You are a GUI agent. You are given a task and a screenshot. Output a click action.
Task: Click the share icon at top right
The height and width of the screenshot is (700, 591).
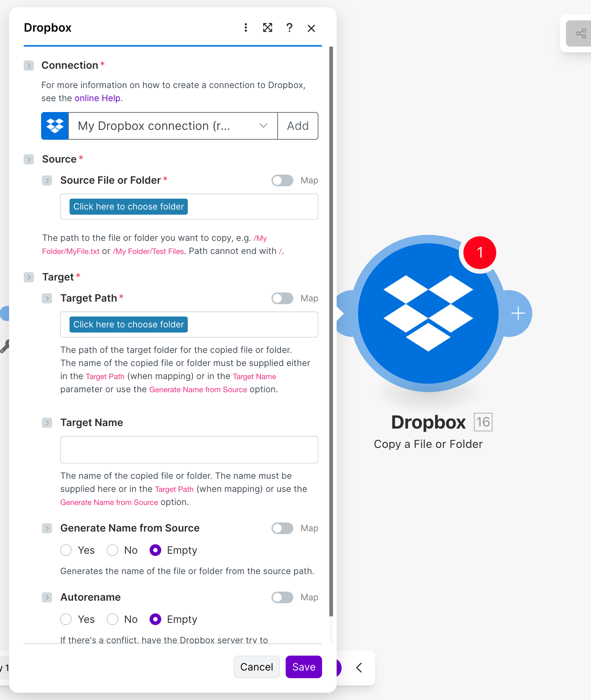(581, 34)
